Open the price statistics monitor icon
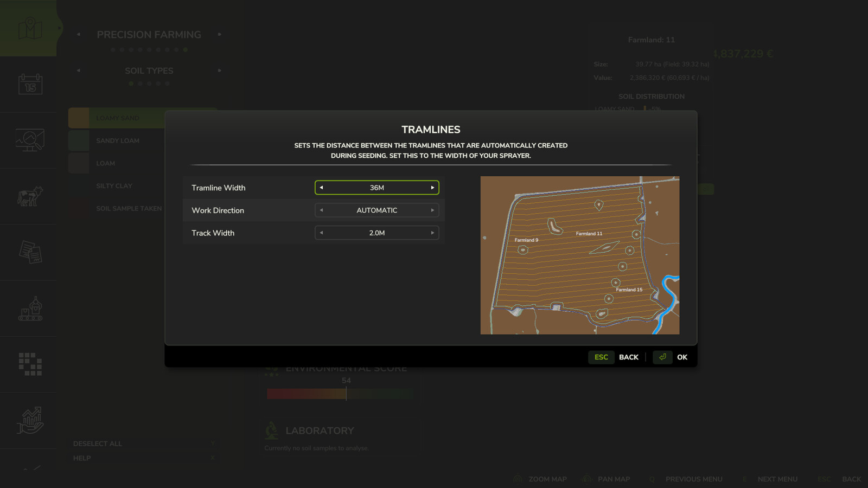 (x=30, y=140)
